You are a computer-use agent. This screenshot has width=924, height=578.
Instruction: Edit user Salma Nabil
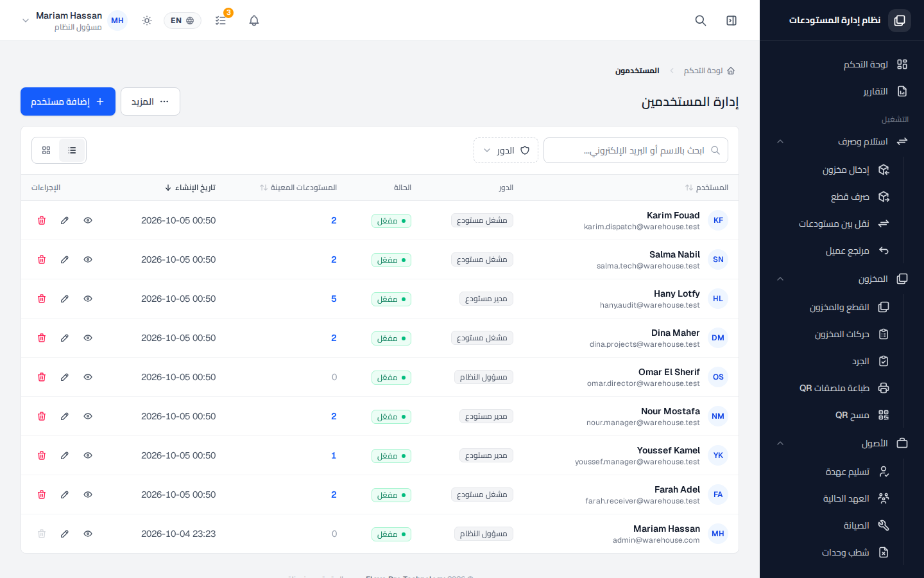65,259
